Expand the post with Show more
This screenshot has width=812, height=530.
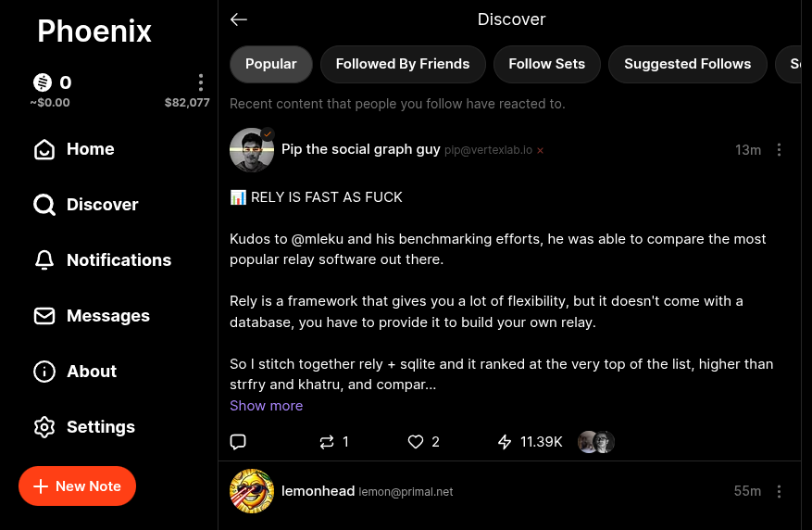click(266, 406)
